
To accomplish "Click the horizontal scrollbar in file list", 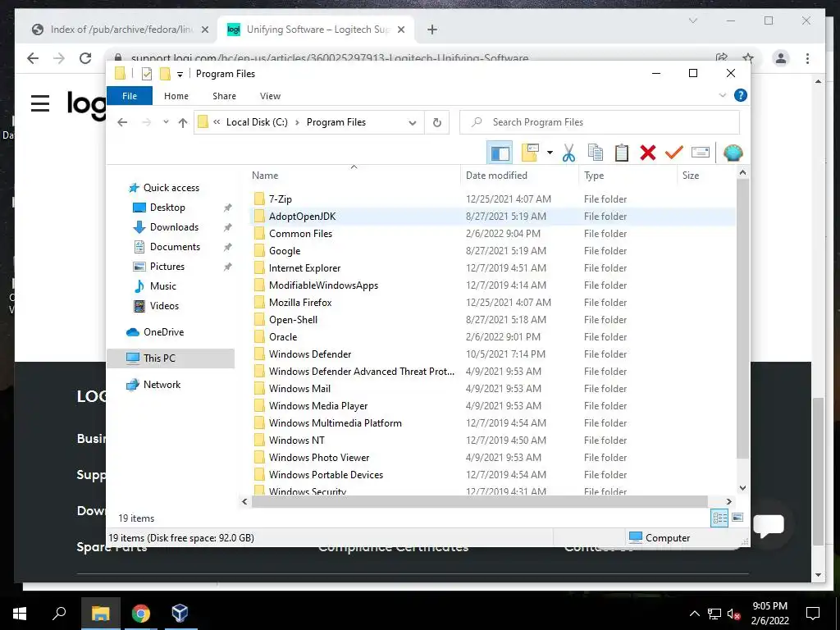I will tap(479, 501).
